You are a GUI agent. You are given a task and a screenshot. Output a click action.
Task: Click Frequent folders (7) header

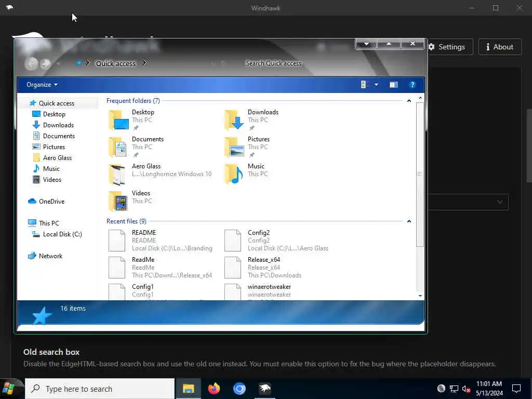pos(133,100)
